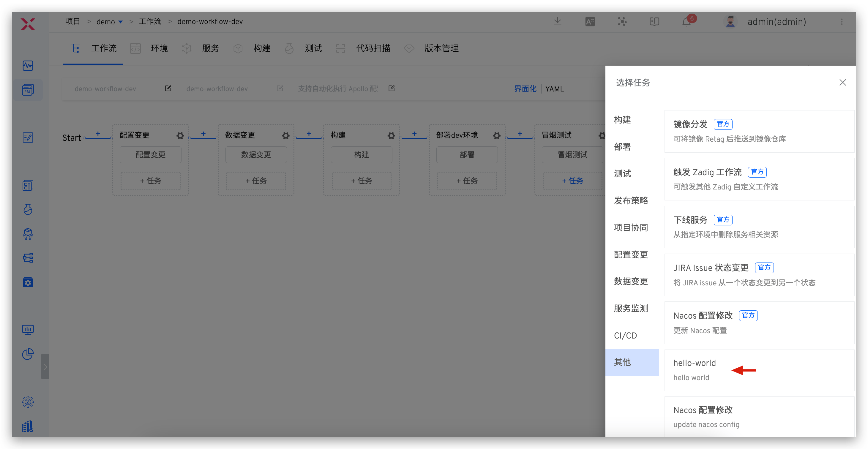The width and height of the screenshot is (868, 449).
Task: Click the download icon in top bar
Action: 557,22
